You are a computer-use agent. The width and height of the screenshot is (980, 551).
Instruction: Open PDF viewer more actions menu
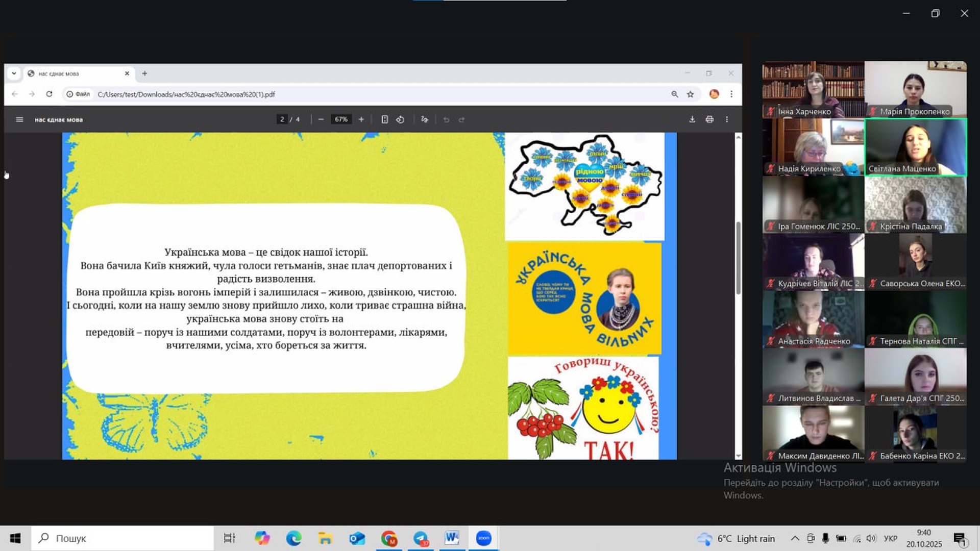tap(727, 119)
